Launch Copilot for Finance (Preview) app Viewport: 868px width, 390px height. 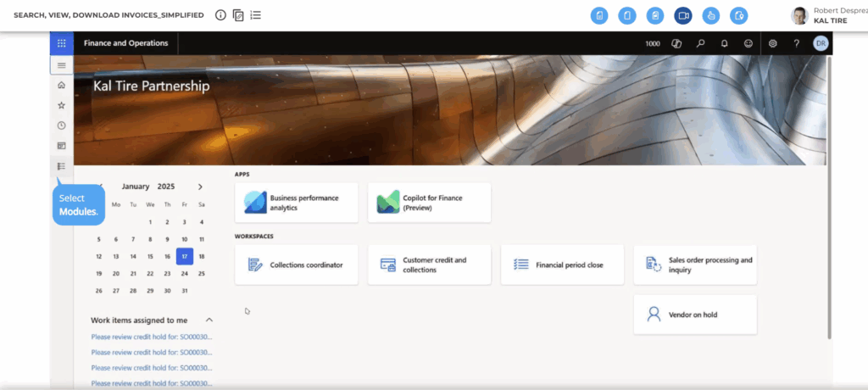tap(429, 203)
